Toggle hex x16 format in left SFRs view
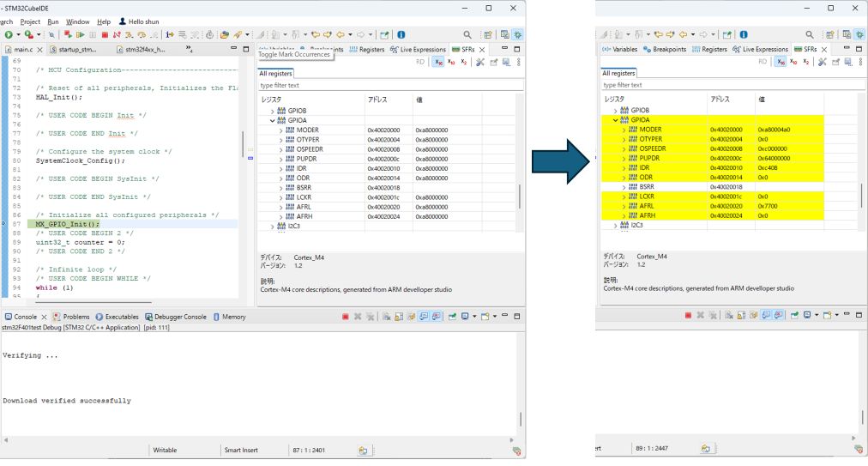 (x=438, y=62)
